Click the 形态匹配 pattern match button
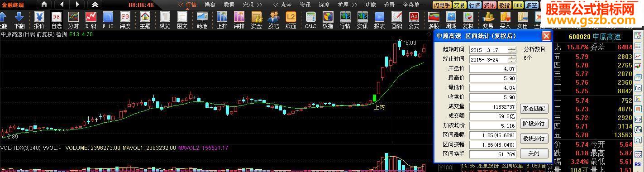The image size is (644, 172). click(534, 109)
